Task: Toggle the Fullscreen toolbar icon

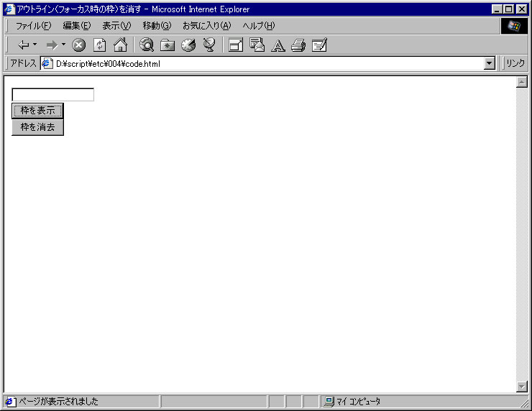Action: (236, 45)
